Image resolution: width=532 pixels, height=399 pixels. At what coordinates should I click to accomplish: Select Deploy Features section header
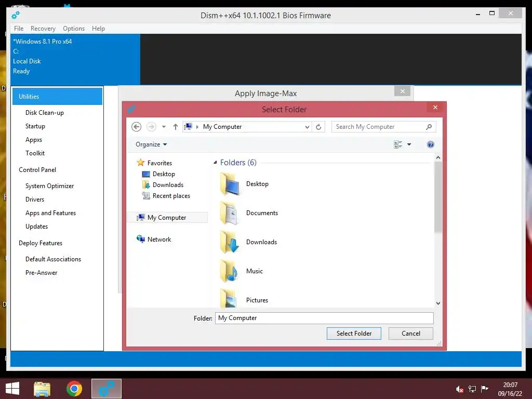(41, 243)
